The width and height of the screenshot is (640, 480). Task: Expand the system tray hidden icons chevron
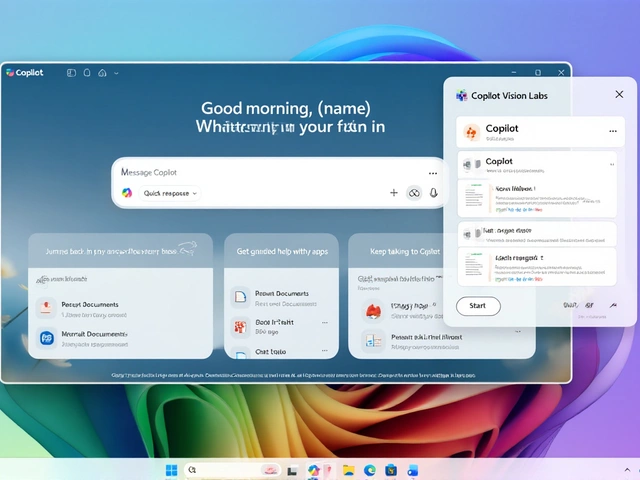click(x=627, y=470)
